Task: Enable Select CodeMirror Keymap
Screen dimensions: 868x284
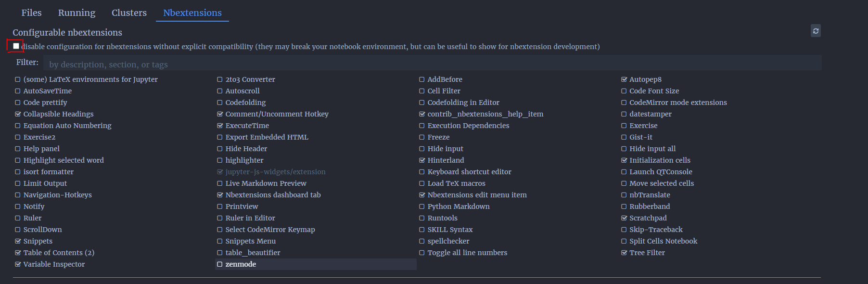Action: pos(220,230)
